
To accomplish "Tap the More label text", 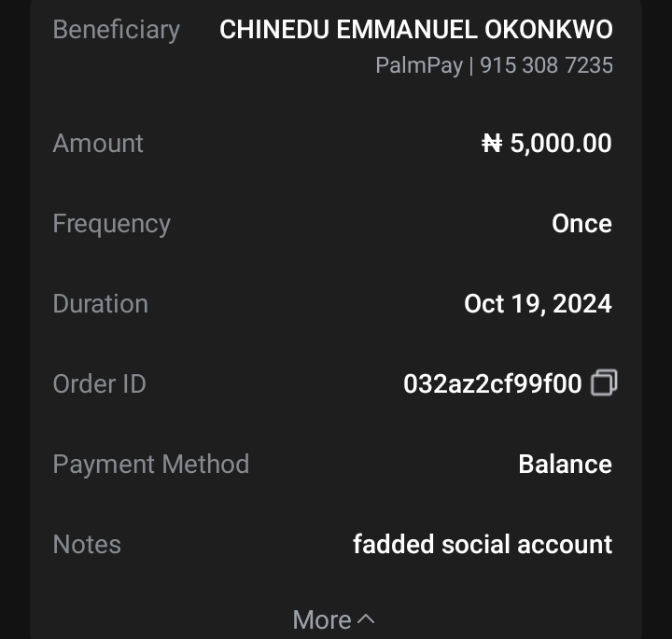I will [321, 619].
